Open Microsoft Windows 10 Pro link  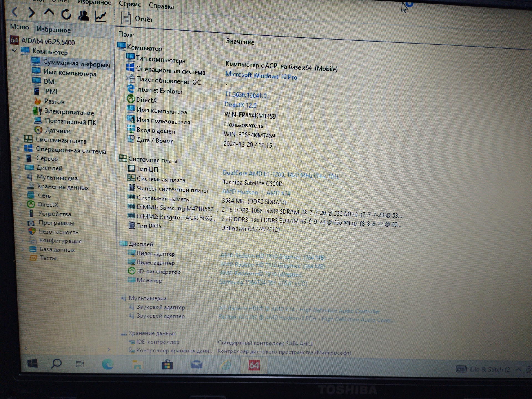click(x=261, y=76)
